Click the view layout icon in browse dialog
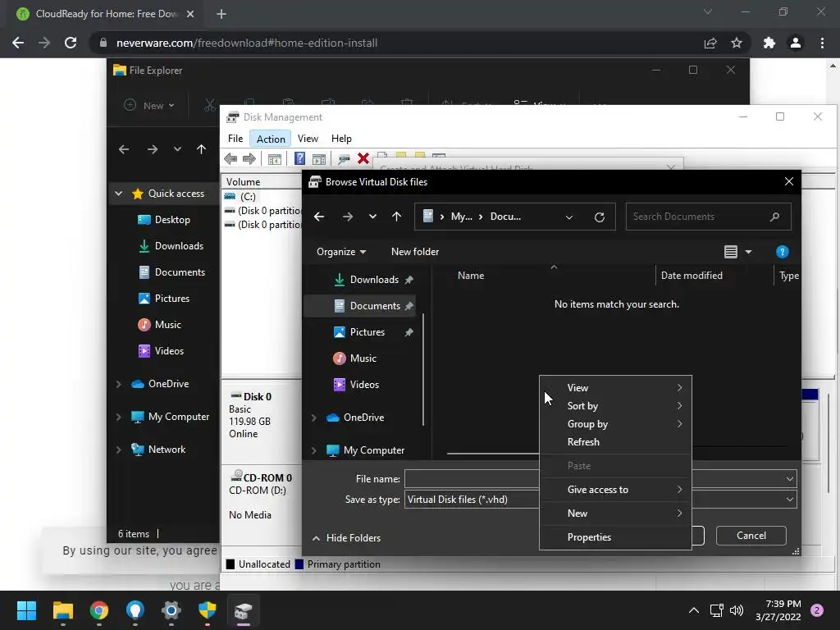The height and width of the screenshot is (630, 840). [x=731, y=252]
